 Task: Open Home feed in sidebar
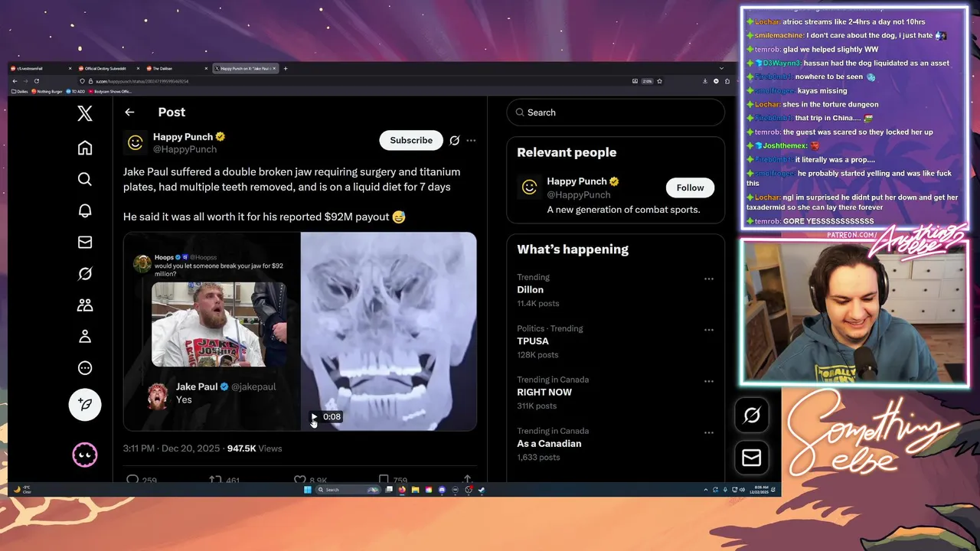[x=85, y=148]
